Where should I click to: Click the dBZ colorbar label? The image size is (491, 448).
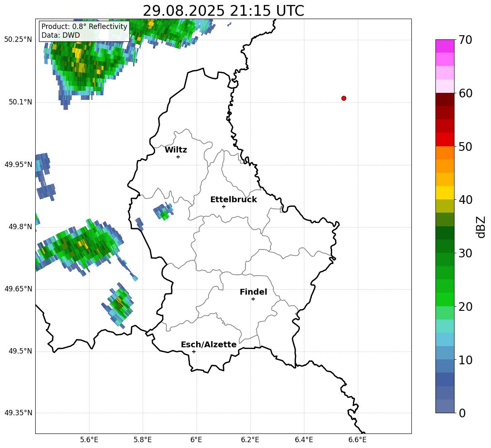click(481, 227)
